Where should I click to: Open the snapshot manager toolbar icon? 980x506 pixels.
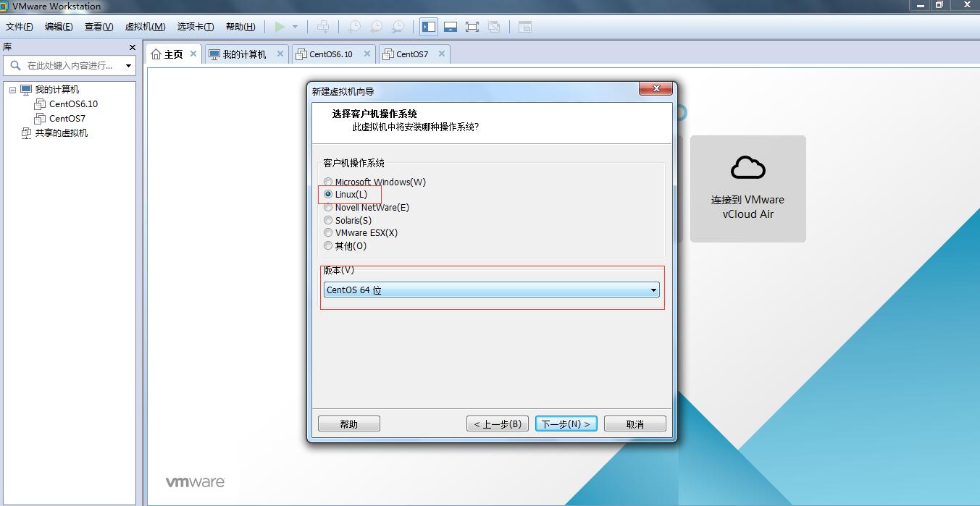[398, 27]
